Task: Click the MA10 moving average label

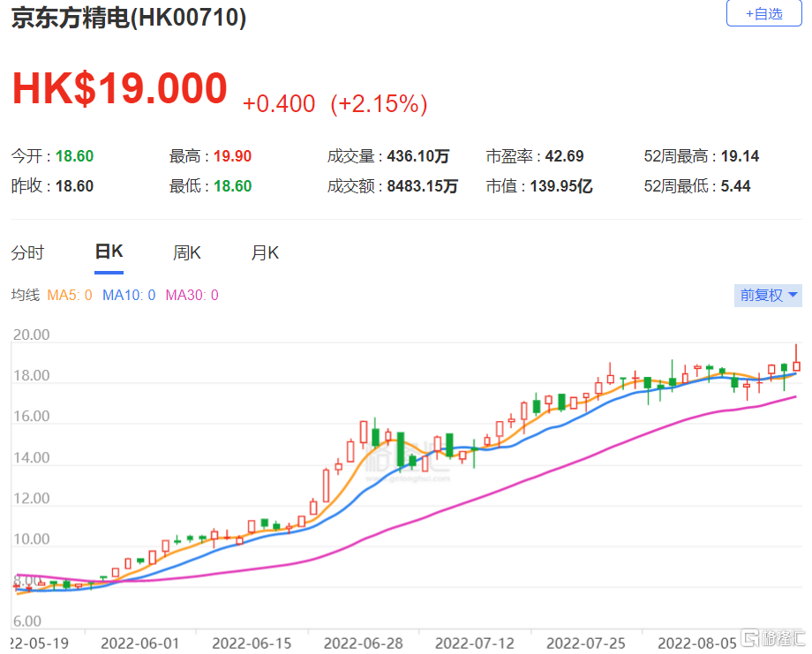Action: click(x=129, y=295)
